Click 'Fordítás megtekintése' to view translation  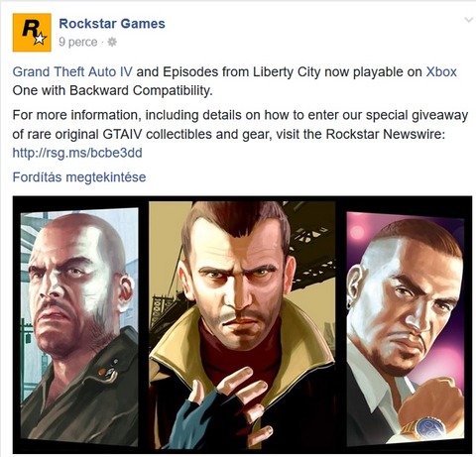coord(79,177)
